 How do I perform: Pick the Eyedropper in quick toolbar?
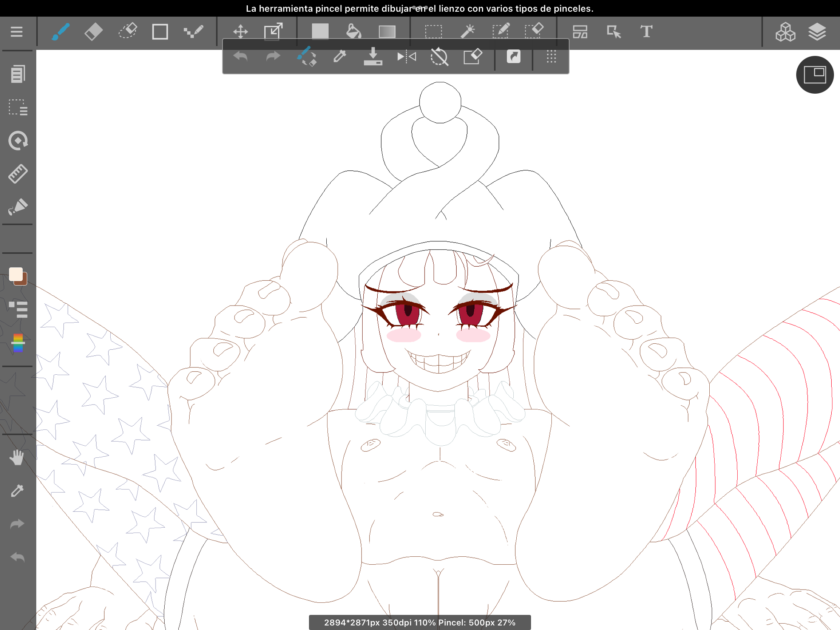tap(340, 56)
